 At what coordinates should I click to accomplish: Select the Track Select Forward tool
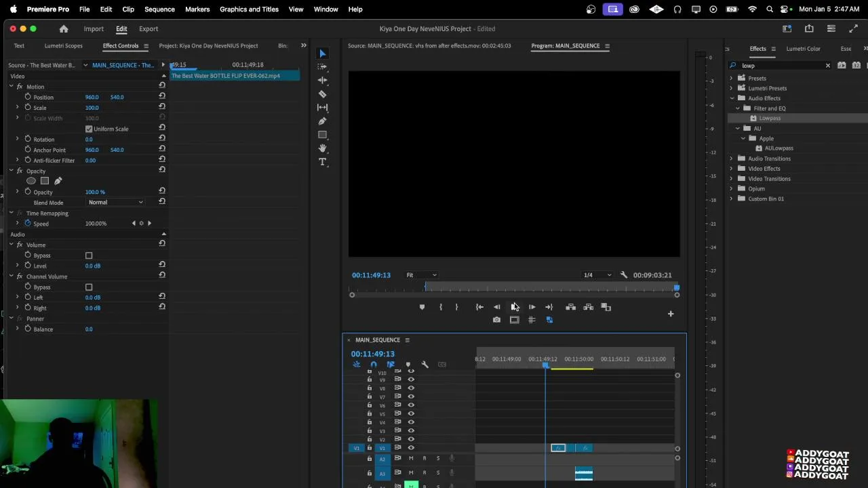[x=323, y=66]
